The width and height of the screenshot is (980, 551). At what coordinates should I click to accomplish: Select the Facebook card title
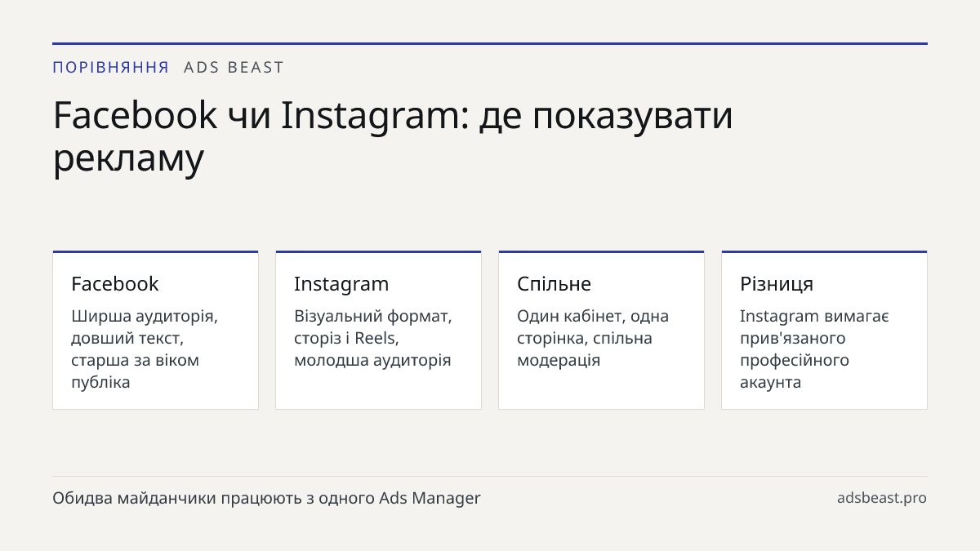click(115, 284)
